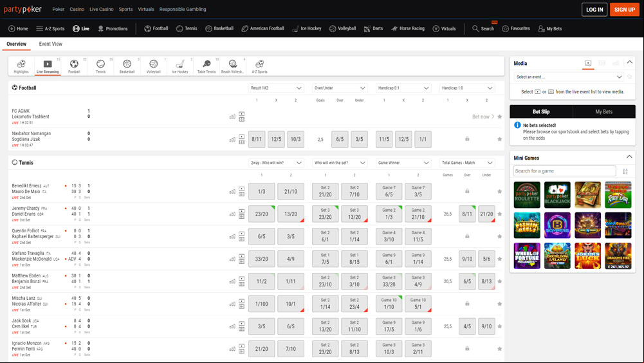Switch to the Overview tab
This screenshot has height=363, width=644.
[17, 44]
